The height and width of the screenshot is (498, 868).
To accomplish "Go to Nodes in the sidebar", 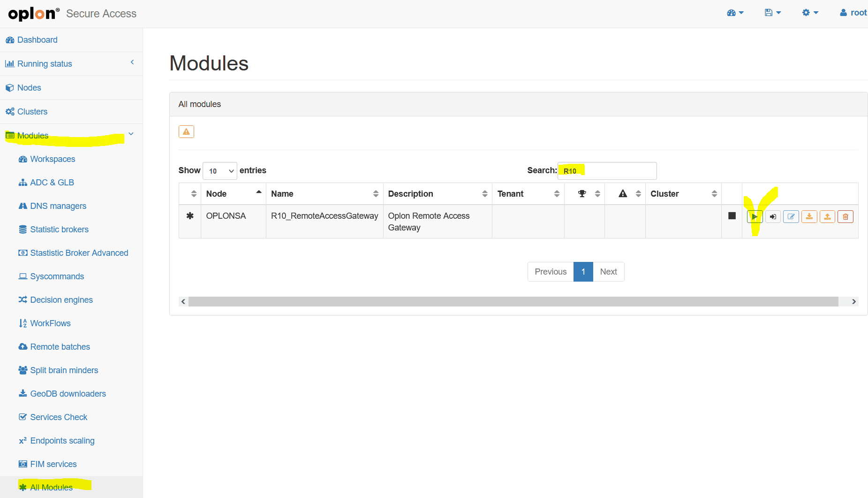I will [71, 88].
